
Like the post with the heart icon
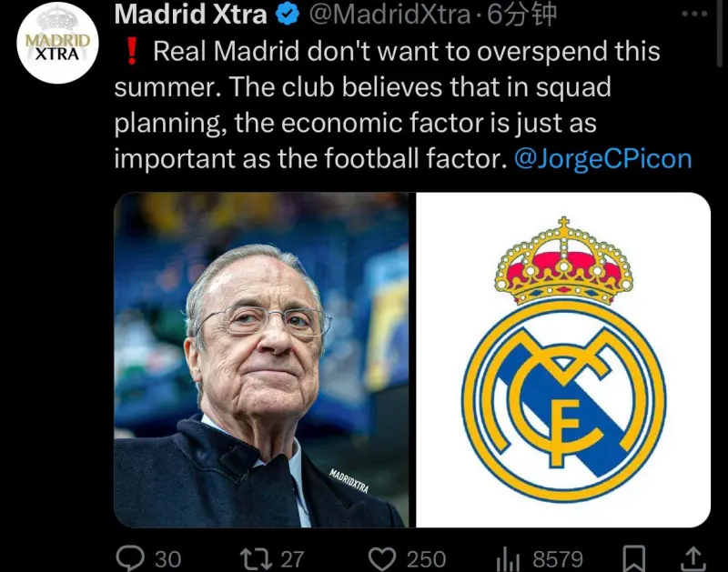(x=382, y=558)
